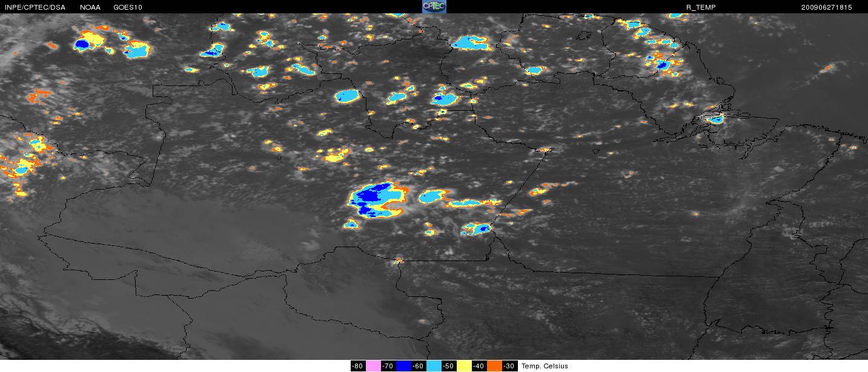Select the orange legend swatch
Image resolution: width=868 pixels, height=372 pixels.
tap(494, 366)
